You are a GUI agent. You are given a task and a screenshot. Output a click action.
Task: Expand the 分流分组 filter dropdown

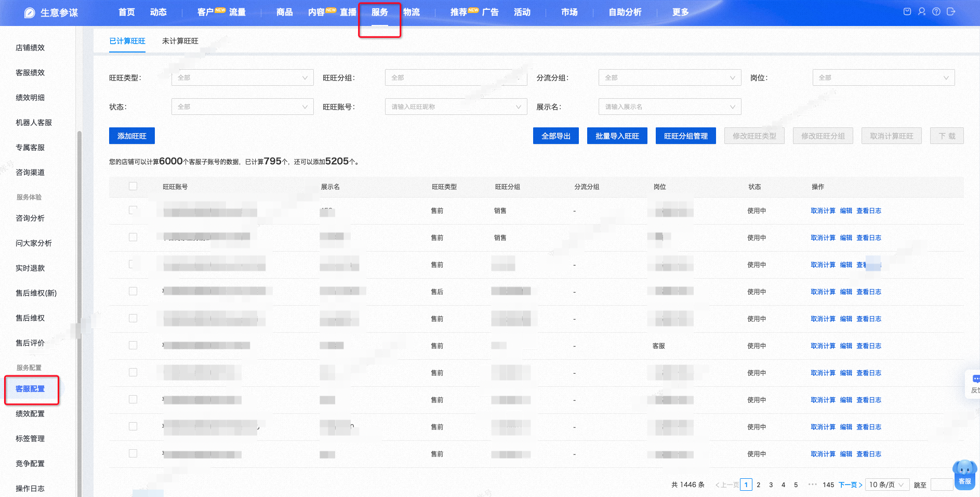click(x=670, y=77)
